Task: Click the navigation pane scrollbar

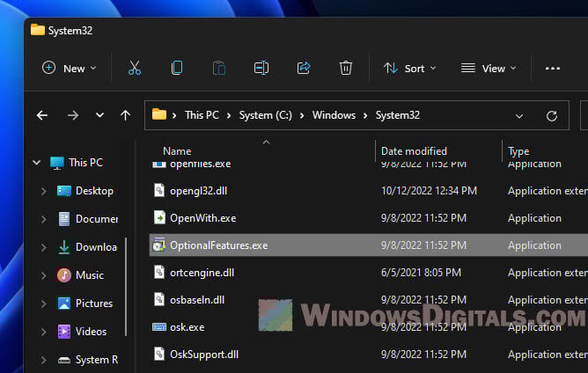Action: point(126,287)
